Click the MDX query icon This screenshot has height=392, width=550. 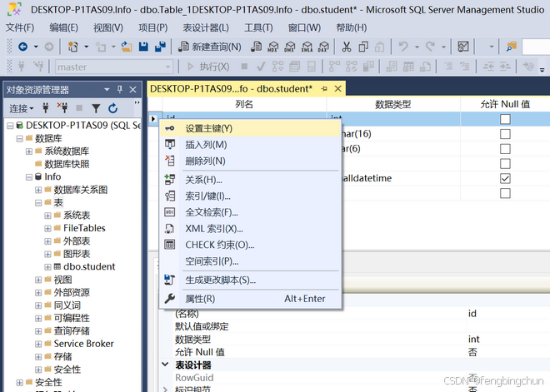click(x=272, y=47)
